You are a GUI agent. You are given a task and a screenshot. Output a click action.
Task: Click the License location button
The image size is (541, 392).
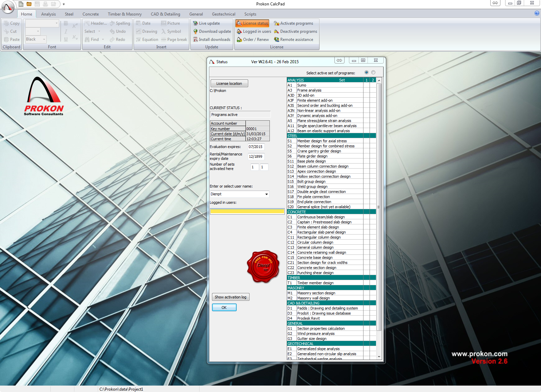(229, 83)
